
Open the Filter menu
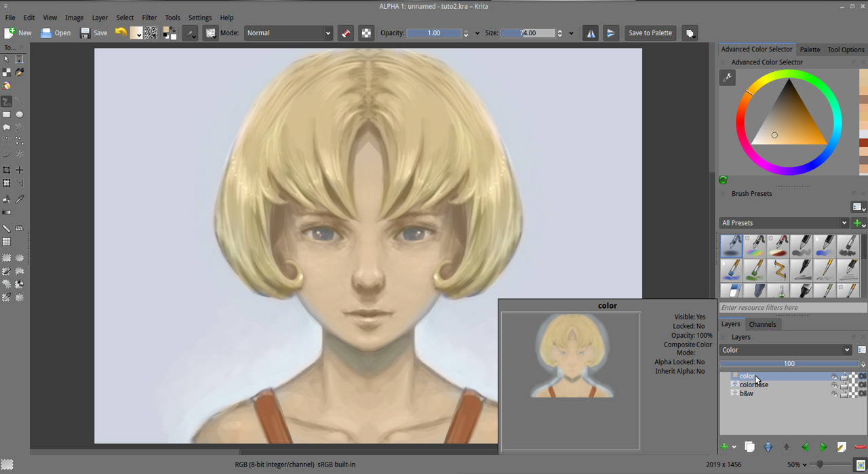(149, 18)
